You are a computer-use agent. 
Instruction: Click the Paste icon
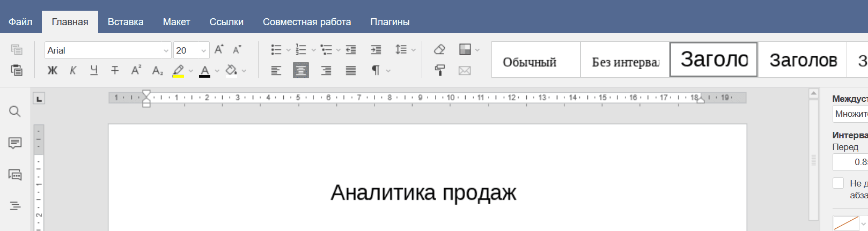[17, 70]
